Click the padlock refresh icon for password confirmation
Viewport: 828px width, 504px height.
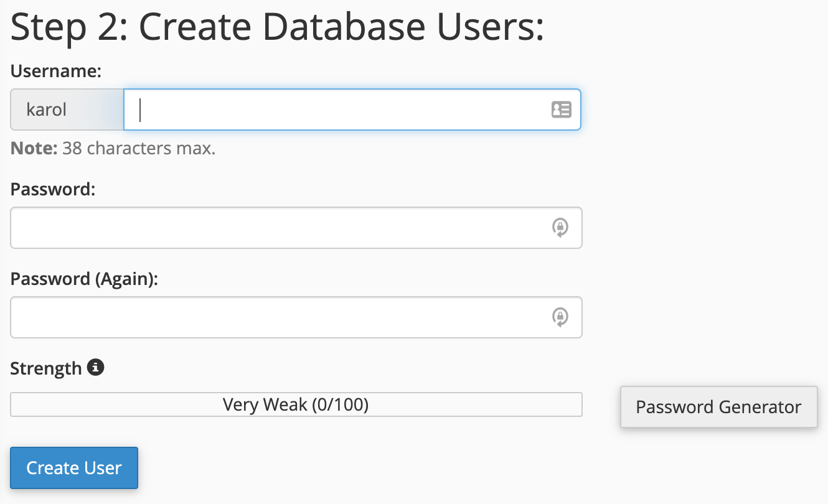tap(560, 317)
